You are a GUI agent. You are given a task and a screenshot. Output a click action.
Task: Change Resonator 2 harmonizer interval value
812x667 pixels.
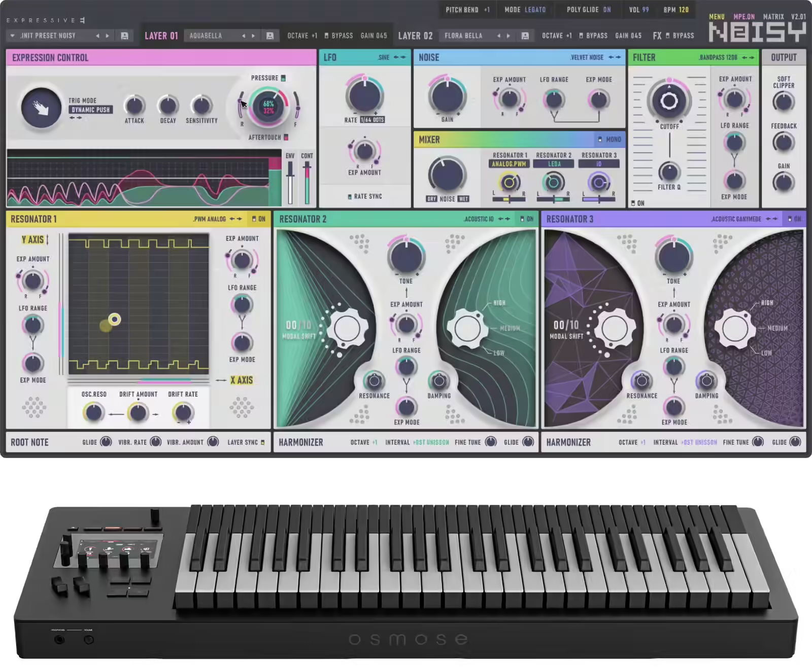(430, 442)
